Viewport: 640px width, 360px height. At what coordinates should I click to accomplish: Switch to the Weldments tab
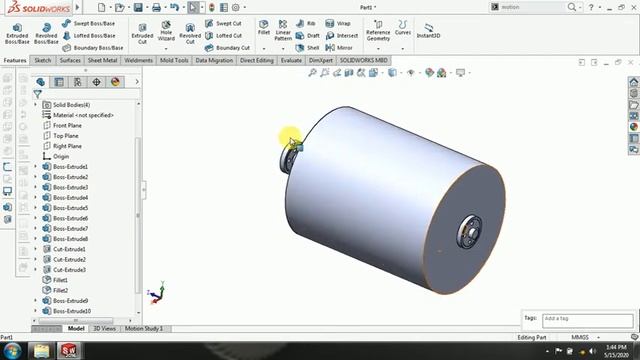pyautogui.click(x=138, y=60)
